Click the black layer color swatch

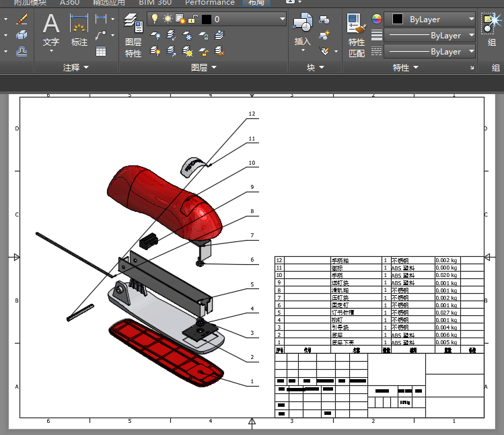pos(206,19)
